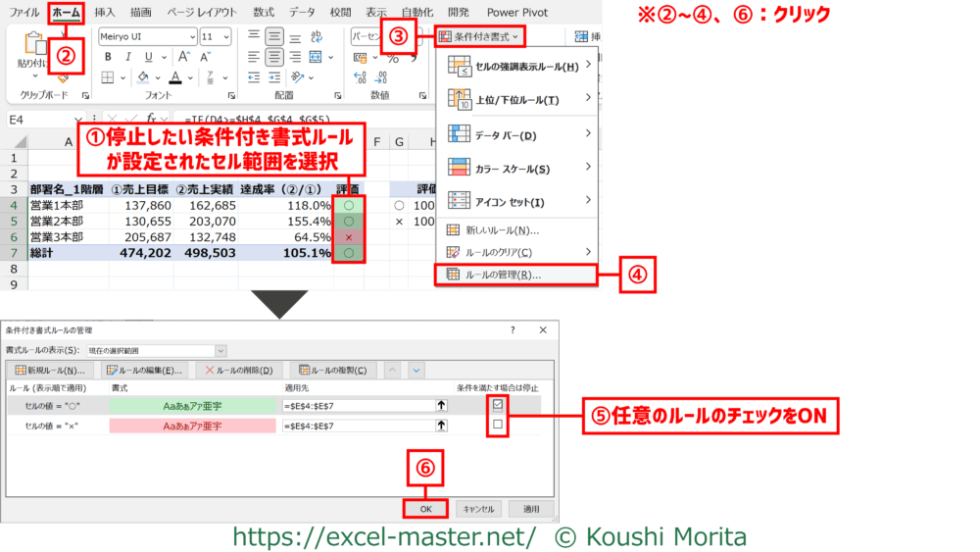Viewport: 980px width, 552px height.
Task: Click the center align icon in ribbon
Action: click(x=275, y=58)
